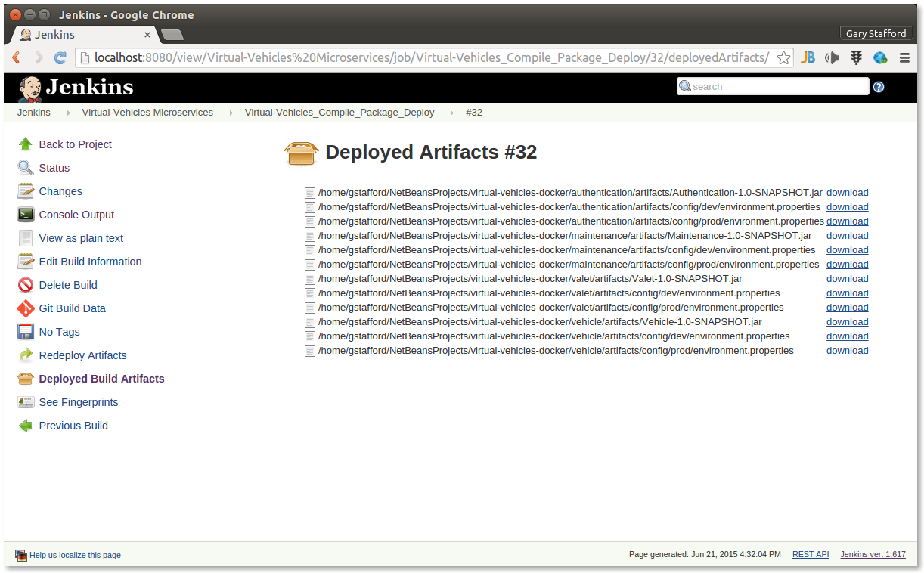Click file icon beside Vehicle-1.0-SNAPSHOT.jar
Screen dimensions: 924x573
click(309, 322)
